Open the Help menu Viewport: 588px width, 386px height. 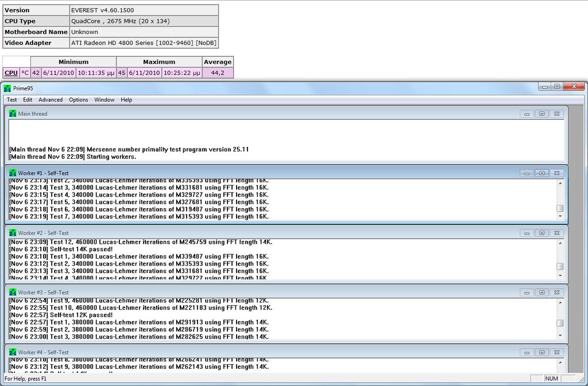pos(126,100)
